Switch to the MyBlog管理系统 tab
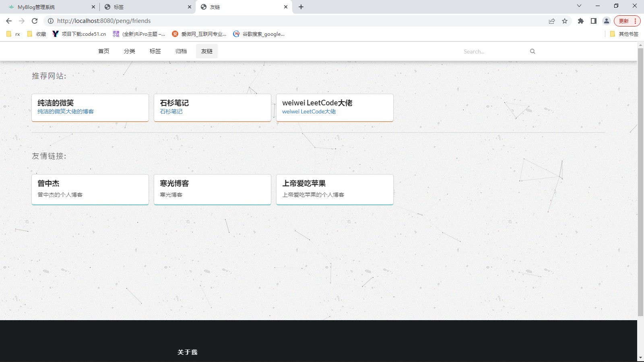644x362 pixels. [51, 7]
